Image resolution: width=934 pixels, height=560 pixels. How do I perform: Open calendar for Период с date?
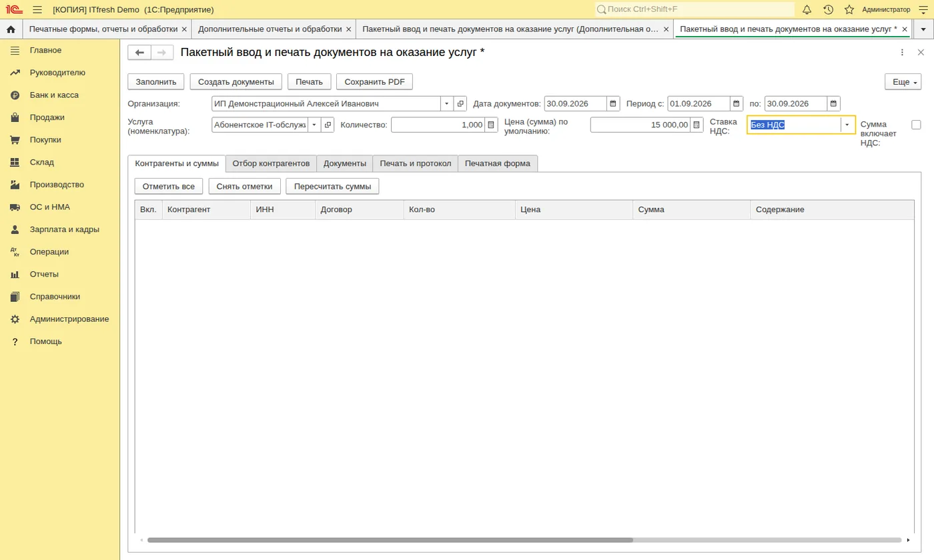736,104
